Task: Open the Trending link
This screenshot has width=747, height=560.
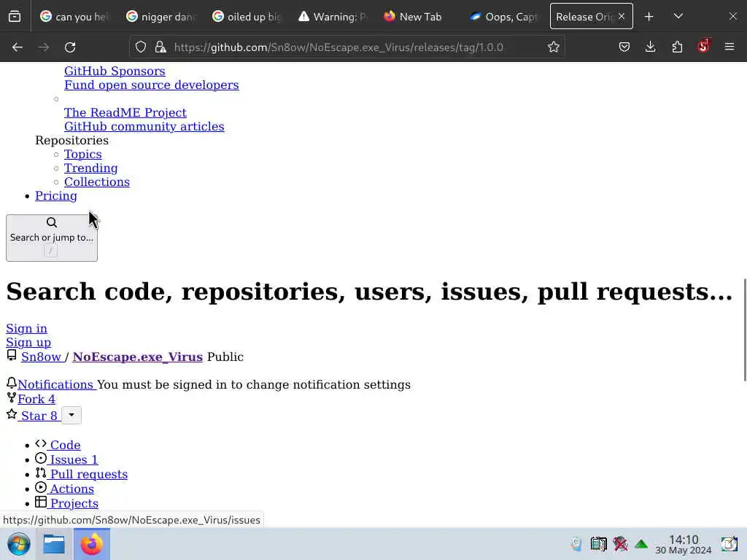Action: click(x=91, y=168)
